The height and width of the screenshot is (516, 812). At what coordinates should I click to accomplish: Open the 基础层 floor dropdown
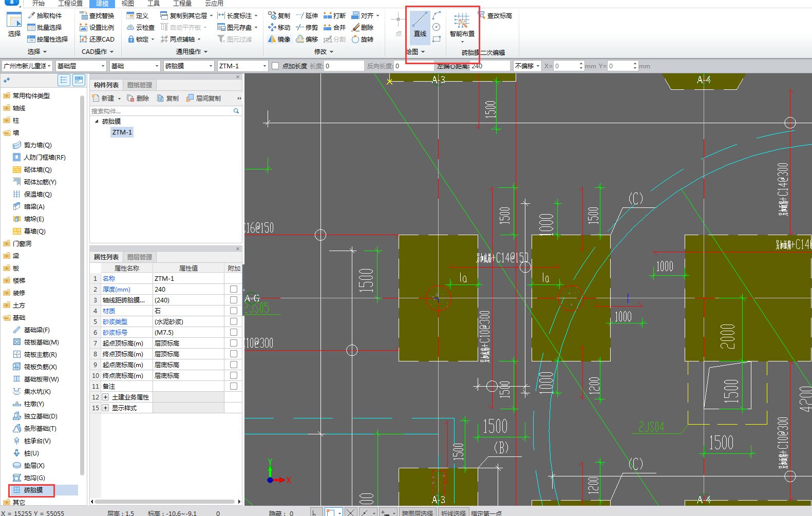click(81, 66)
